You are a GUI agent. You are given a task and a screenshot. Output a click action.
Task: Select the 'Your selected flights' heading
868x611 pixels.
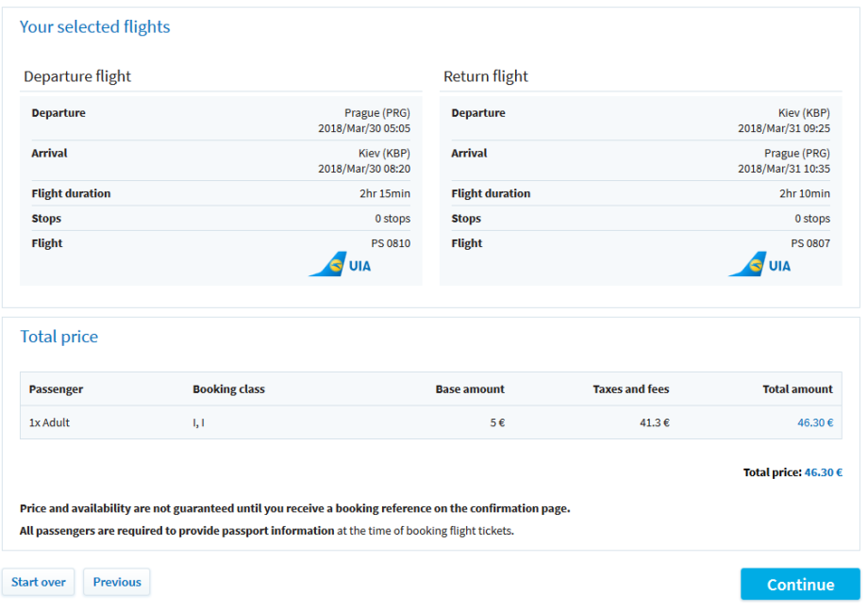pyautogui.click(x=94, y=26)
